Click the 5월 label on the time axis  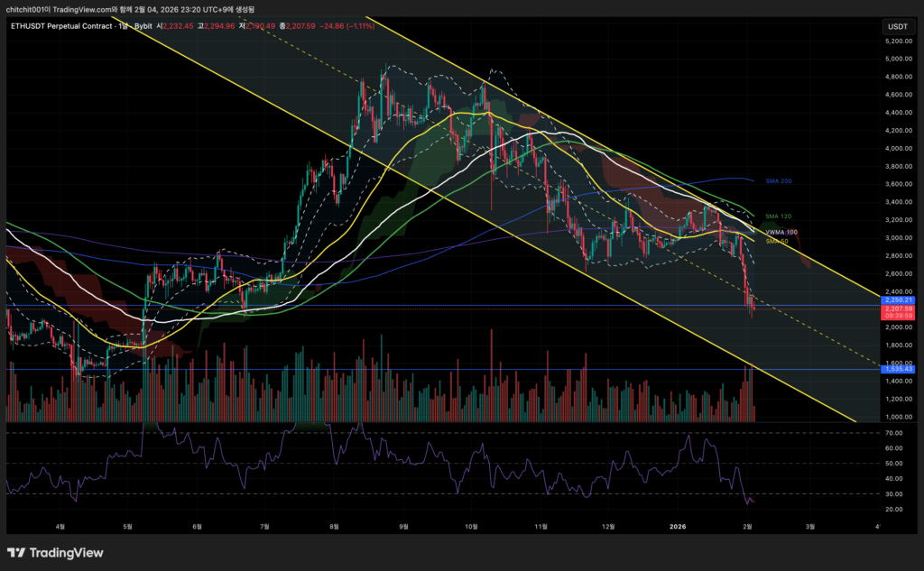coord(127,525)
